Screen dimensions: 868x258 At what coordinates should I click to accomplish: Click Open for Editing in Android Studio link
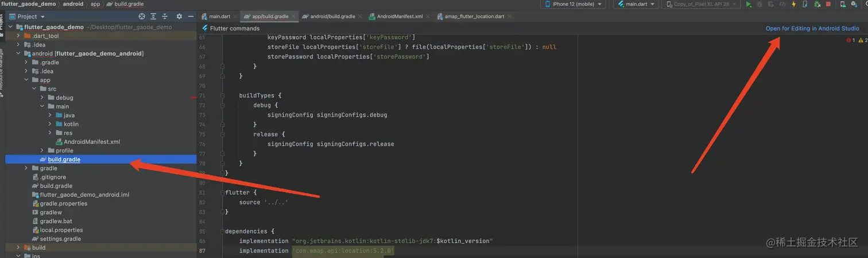click(812, 28)
